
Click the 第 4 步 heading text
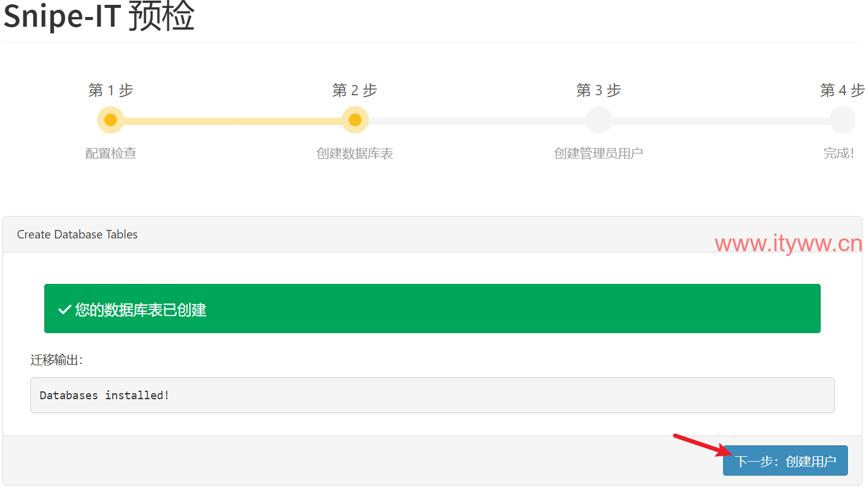point(843,90)
